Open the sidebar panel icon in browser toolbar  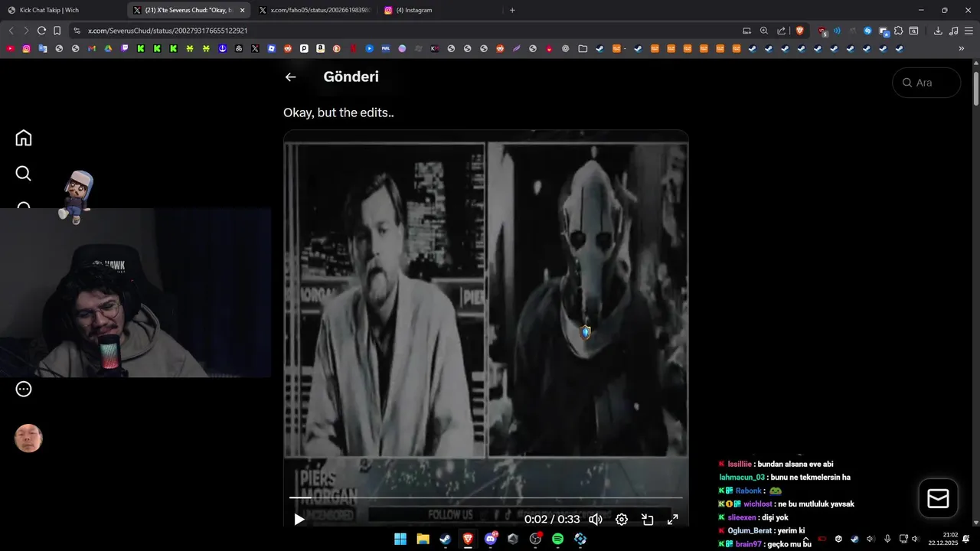pyautogui.click(x=913, y=31)
